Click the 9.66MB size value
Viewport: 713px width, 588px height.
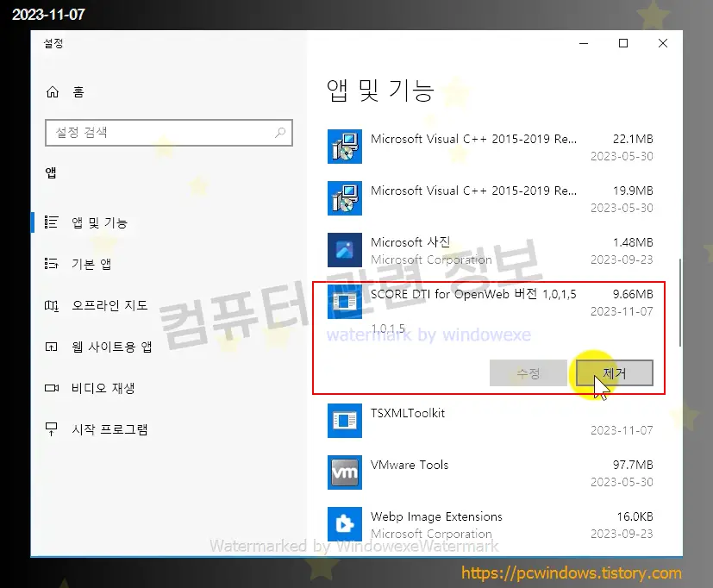click(x=633, y=294)
